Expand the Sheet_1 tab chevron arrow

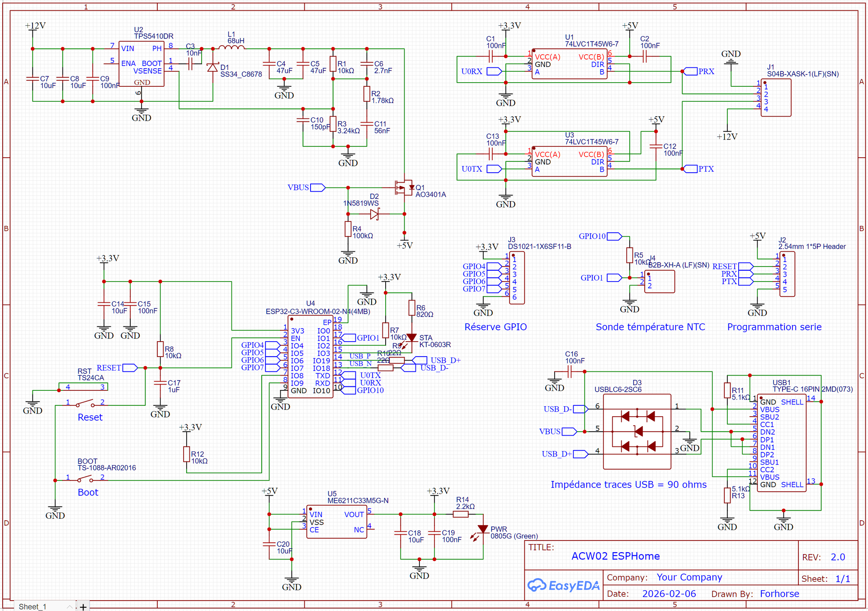point(69,606)
